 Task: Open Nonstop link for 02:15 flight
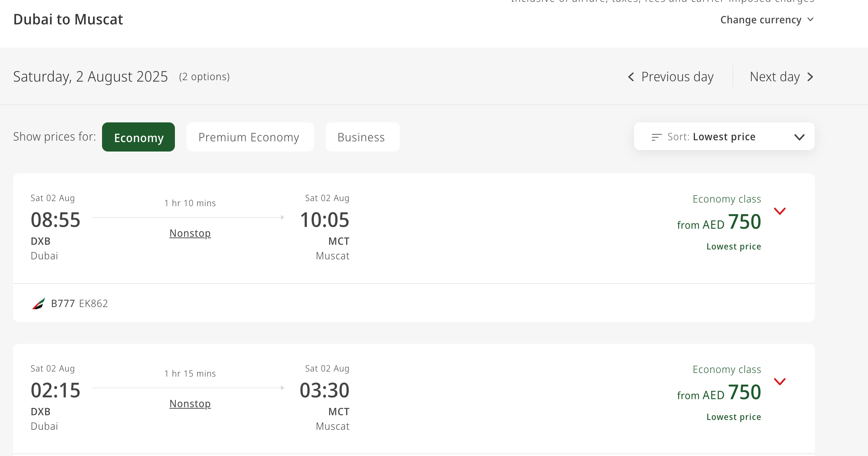190,404
